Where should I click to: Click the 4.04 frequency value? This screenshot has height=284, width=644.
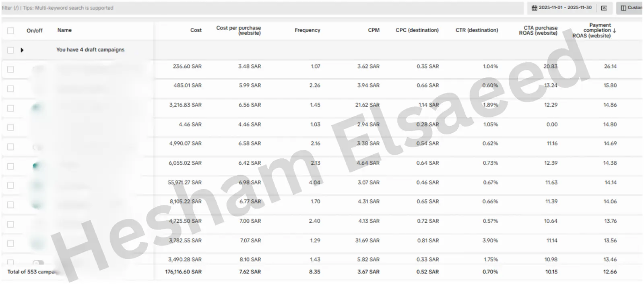(x=315, y=182)
